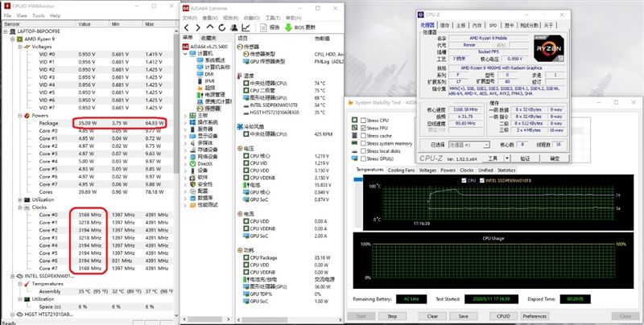Select 超频 overclock tree item

(x=206, y=88)
